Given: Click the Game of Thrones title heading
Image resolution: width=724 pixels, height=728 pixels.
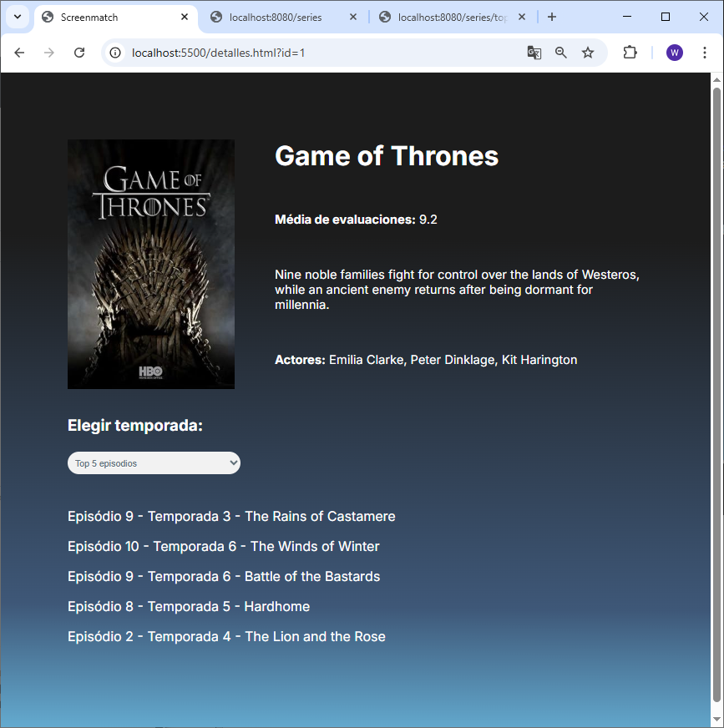Looking at the screenshot, I should pos(387,156).
